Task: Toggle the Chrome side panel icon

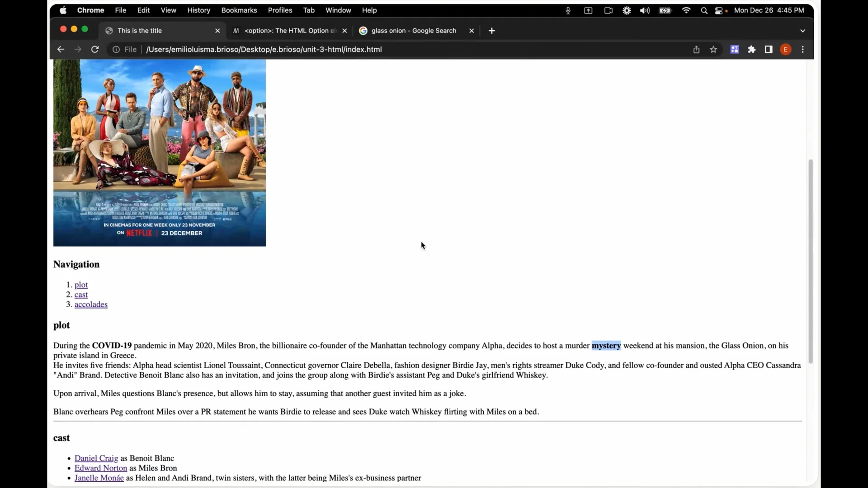Action: coord(769,49)
